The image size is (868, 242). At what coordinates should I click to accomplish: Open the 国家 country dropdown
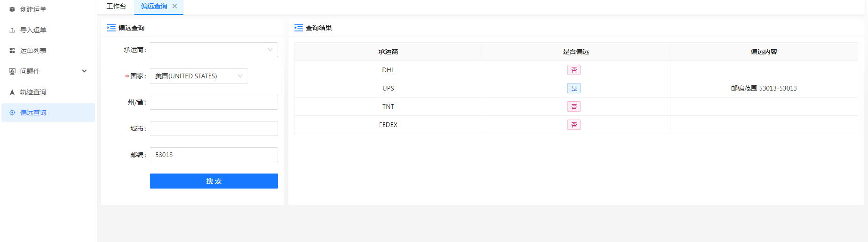199,76
